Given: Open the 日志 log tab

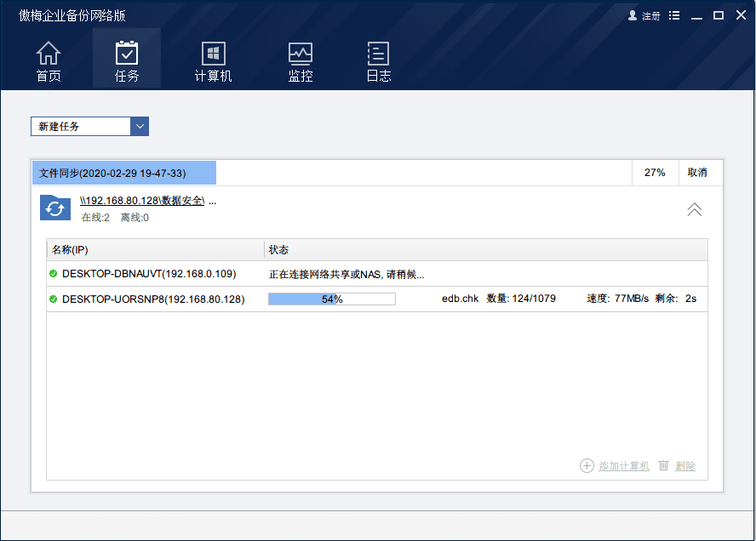Looking at the screenshot, I should pyautogui.click(x=379, y=61).
